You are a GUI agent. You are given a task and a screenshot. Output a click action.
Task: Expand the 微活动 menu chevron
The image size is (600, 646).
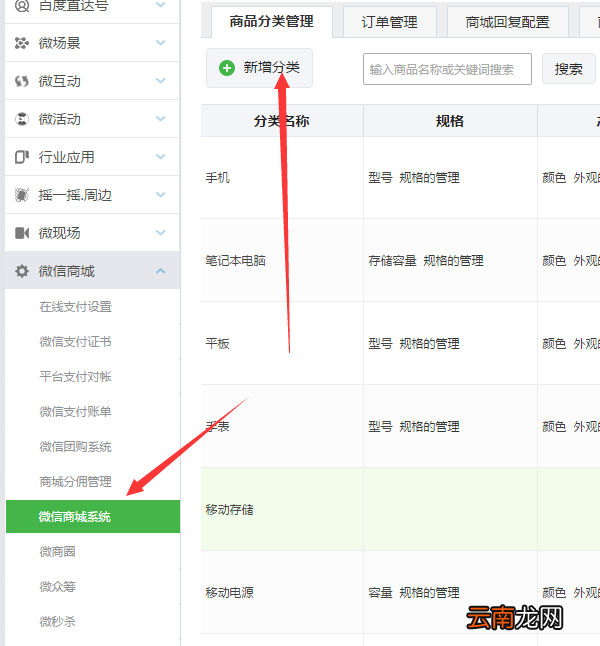pos(161,119)
